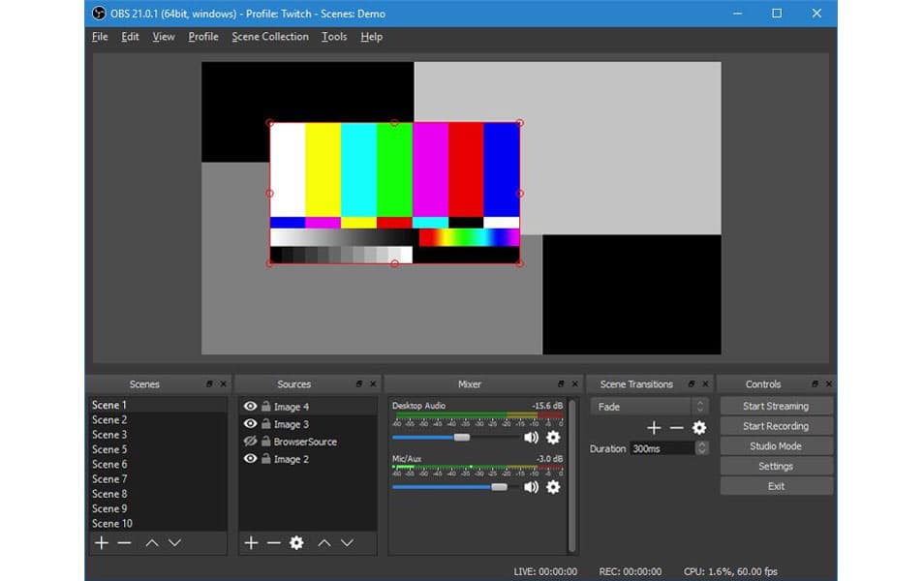Screen dimensions: 924x581
Task: Add a new source with the plus icon
Action: (251, 543)
